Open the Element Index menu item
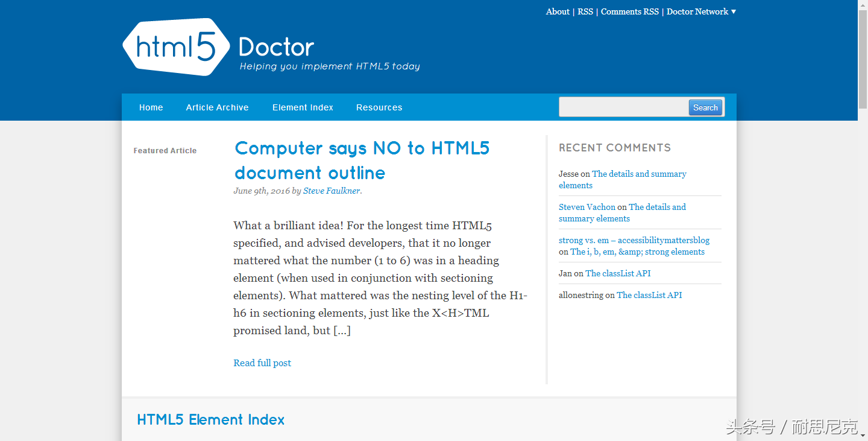 coord(303,107)
